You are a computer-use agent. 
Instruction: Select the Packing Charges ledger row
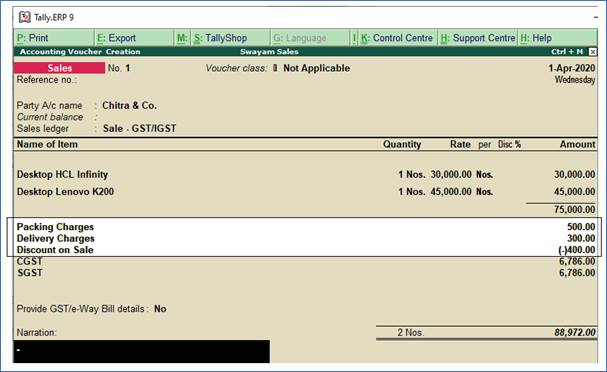coord(306,227)
